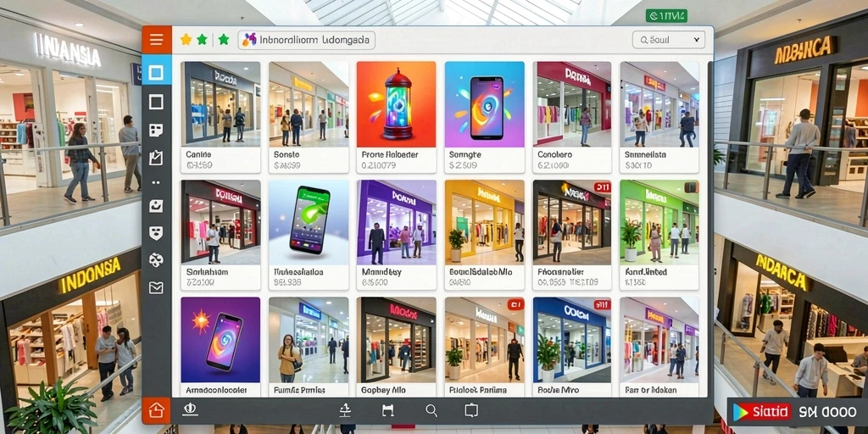
Task: Click the first green star in top bar
Action: (202, 40)
